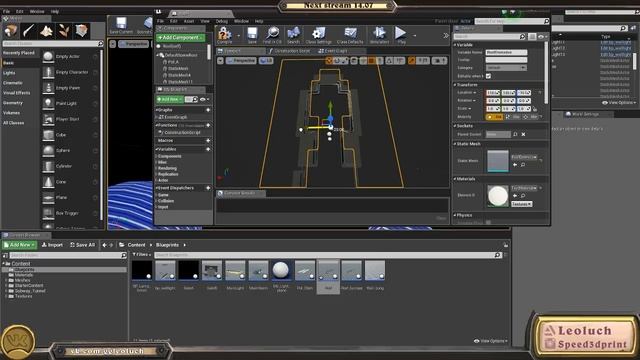Select the Geometry category in Modes
This screenshot has height=360, width=640.
click(x=13, y=103)
